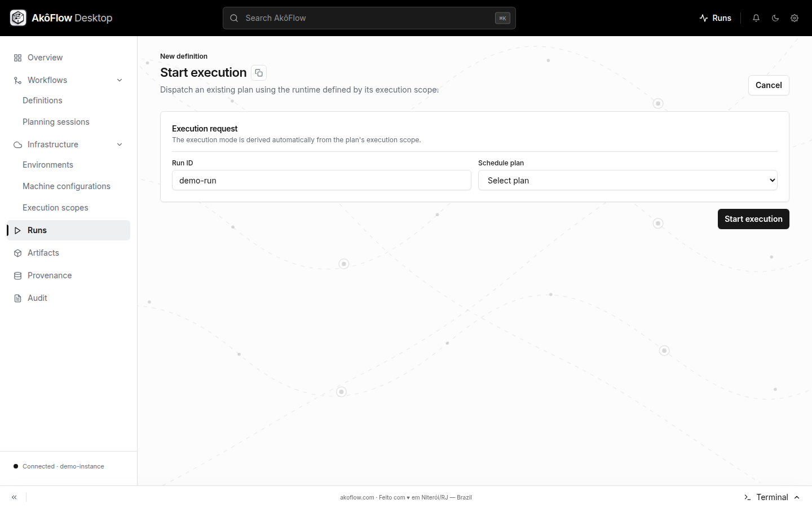Focus the Search AkôFlow box

(x=369, y=18)
